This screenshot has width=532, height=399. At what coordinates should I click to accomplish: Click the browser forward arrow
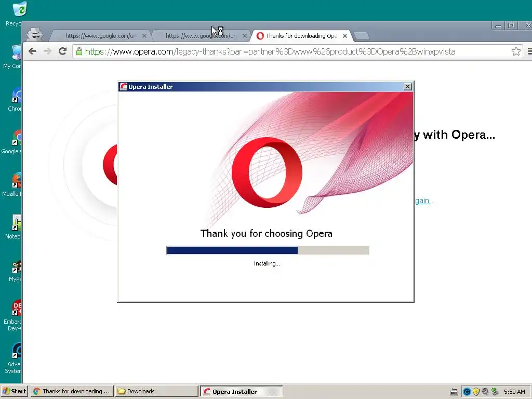tap(47, 51)
